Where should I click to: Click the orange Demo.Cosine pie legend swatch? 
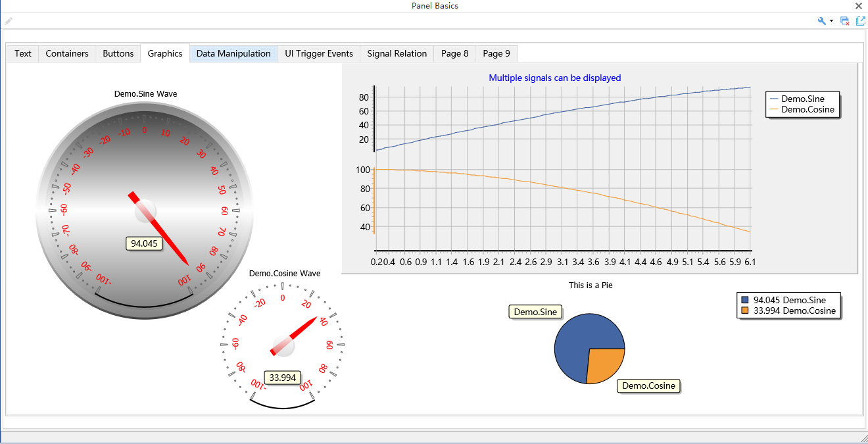tap(745, 310)
